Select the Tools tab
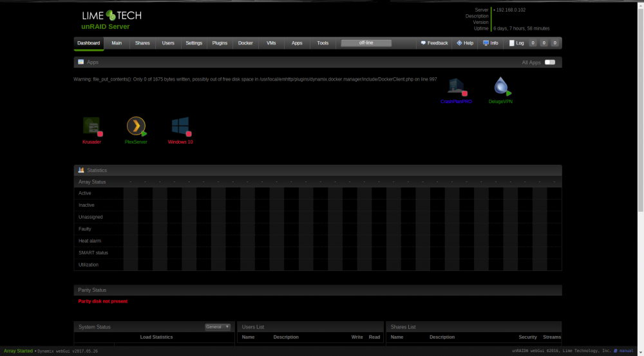The width and height of the screenshot is (644, 356). (x=323, y=43)
